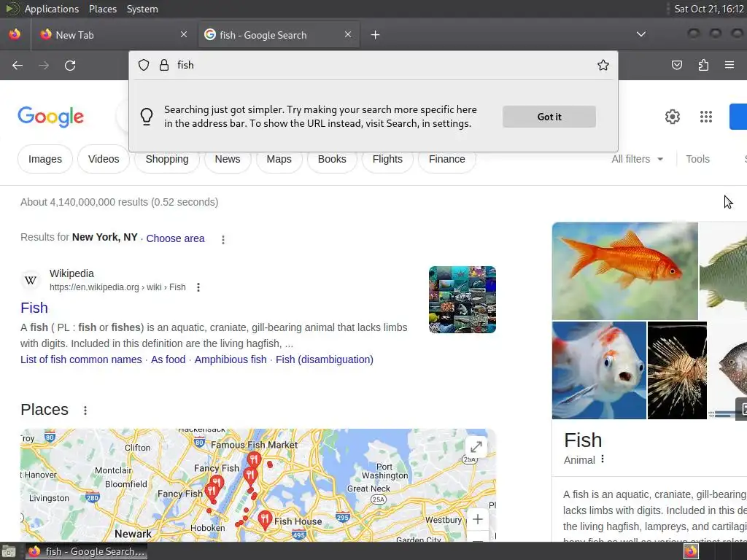
Task: Filter results by Books
Action: [x=332, y=159]
